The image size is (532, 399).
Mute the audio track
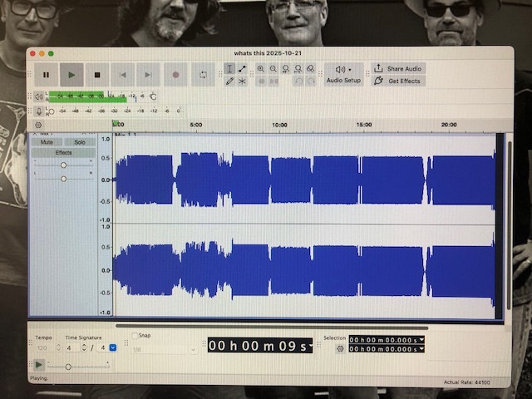pos(47,142)
